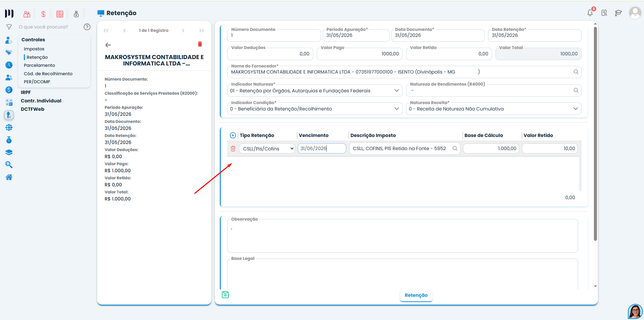Go to first record with double left arrows
The height and width of the screenshot is (320, 644).
(x=106, y=31)
